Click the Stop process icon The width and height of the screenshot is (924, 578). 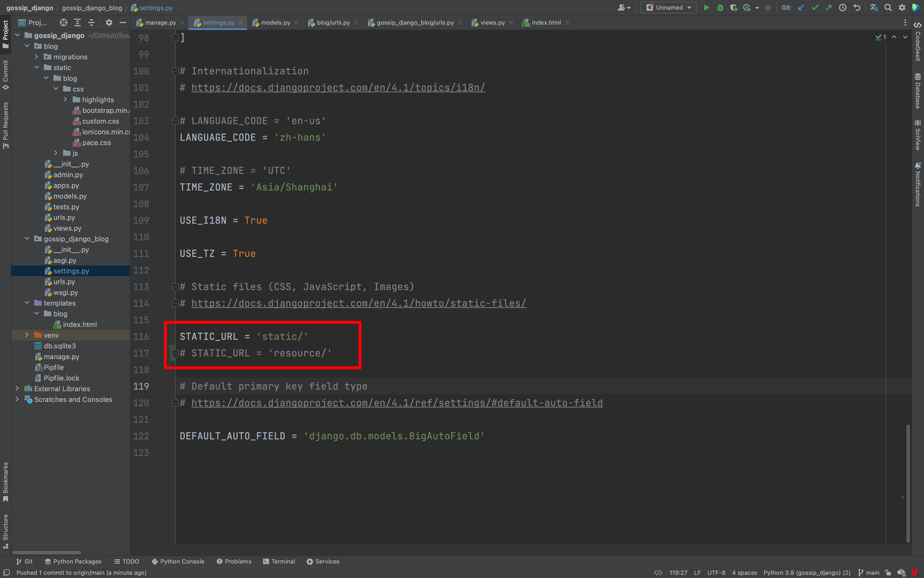768,8
